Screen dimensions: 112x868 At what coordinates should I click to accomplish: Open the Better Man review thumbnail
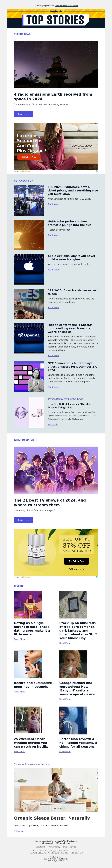[x=73, y=720]
